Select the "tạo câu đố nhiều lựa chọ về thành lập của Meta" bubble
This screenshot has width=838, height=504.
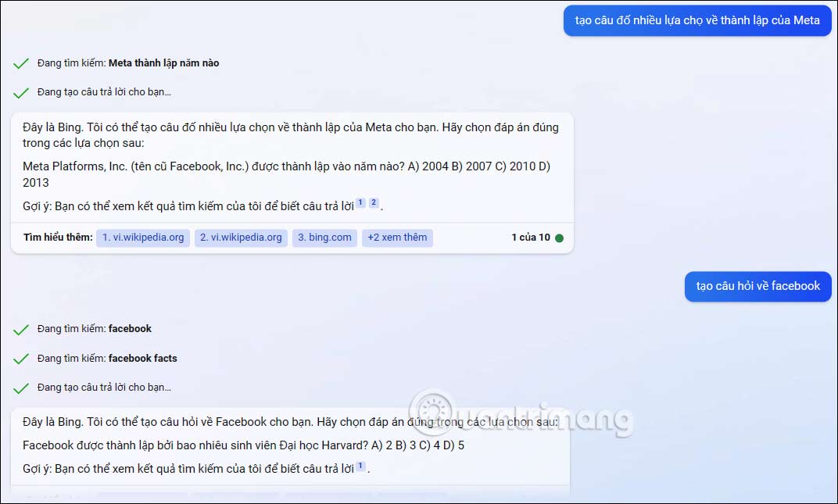pos(697,21)
